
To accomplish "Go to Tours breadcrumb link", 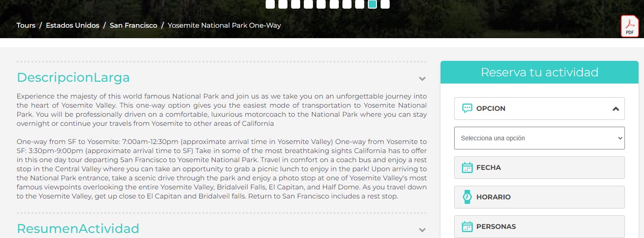I will 26,25.
